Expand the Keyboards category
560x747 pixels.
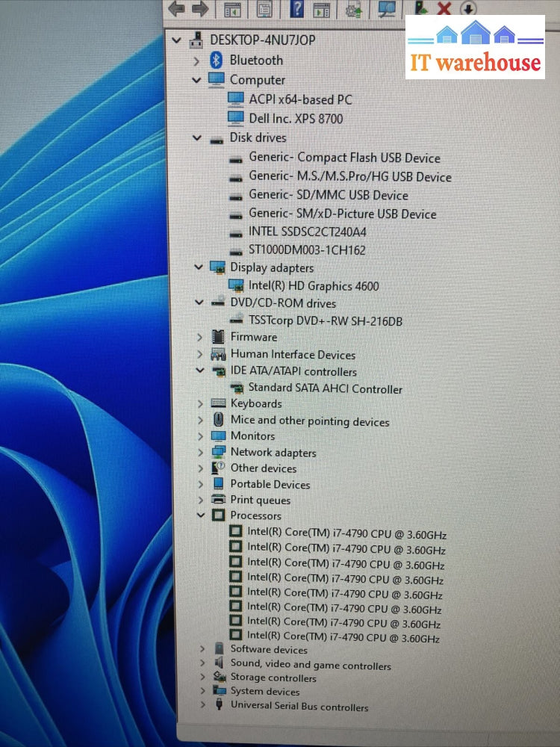[199, 403]
